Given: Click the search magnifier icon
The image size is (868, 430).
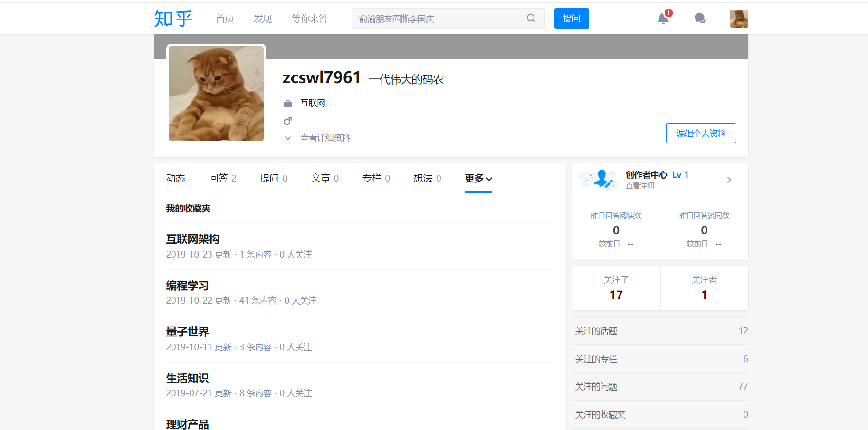Looking at the screenshot, I should point(531,18).
